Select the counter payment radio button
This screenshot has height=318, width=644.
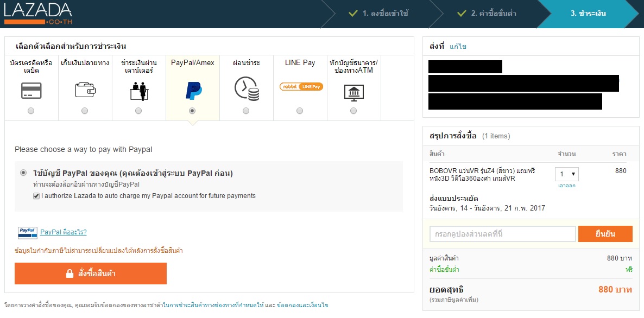pyautogui.click(x=138, y=111)
